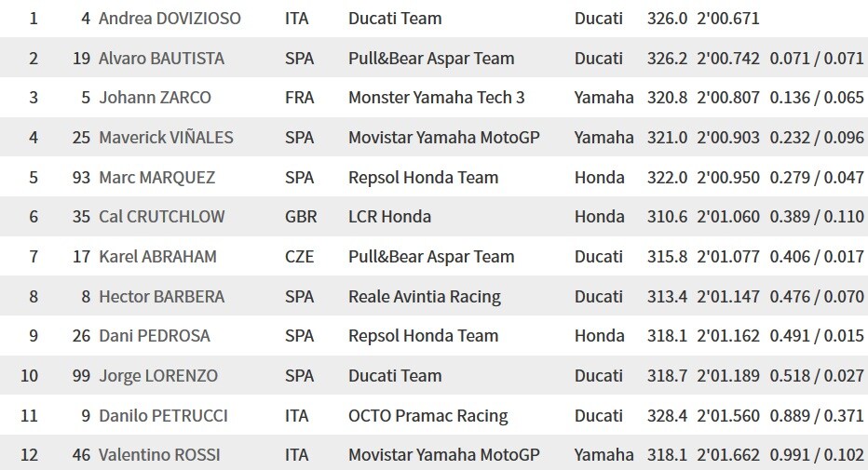Open Danilo PETRUCCI rider entry
This screenshot has height=470, width=868.
point(163,415)
